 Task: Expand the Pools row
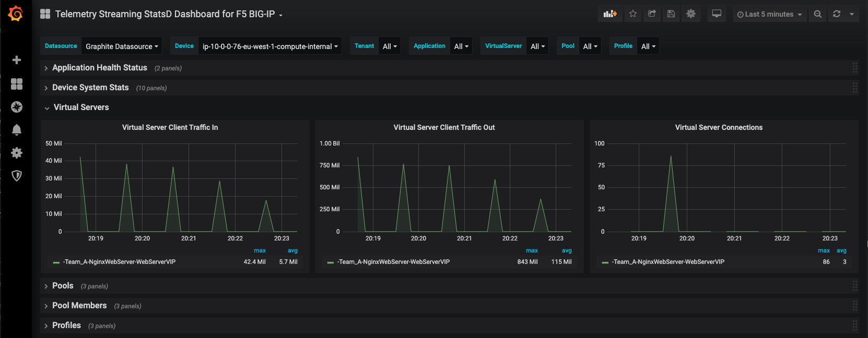point(62,286)
